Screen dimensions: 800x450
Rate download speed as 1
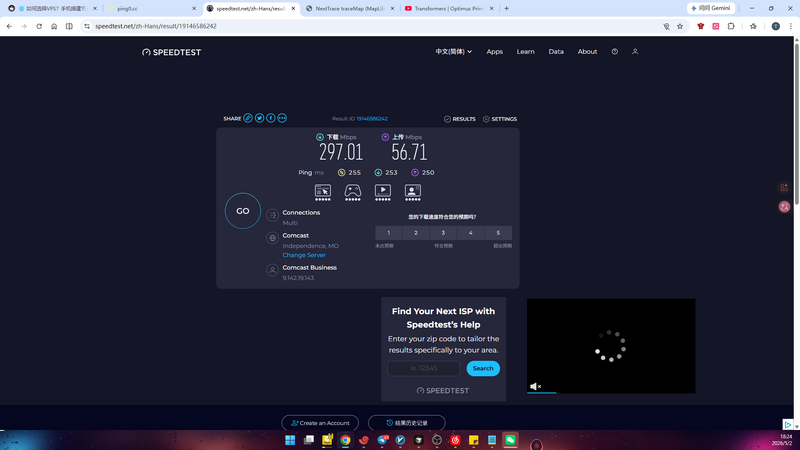coord(389,233)
